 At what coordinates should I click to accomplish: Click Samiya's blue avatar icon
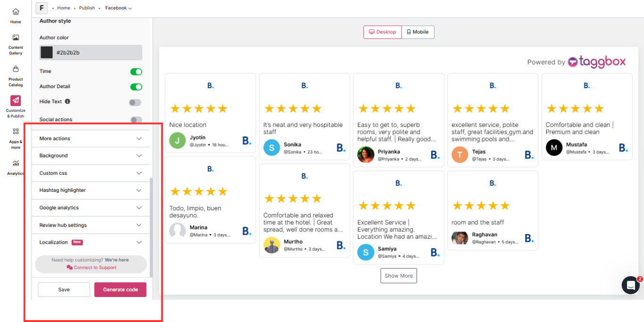coord(365,252)
